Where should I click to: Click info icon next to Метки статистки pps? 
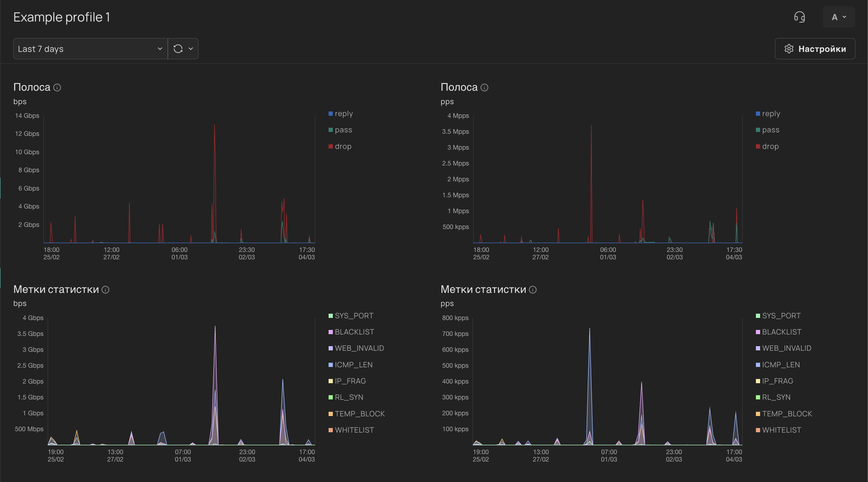click(533, 290)
